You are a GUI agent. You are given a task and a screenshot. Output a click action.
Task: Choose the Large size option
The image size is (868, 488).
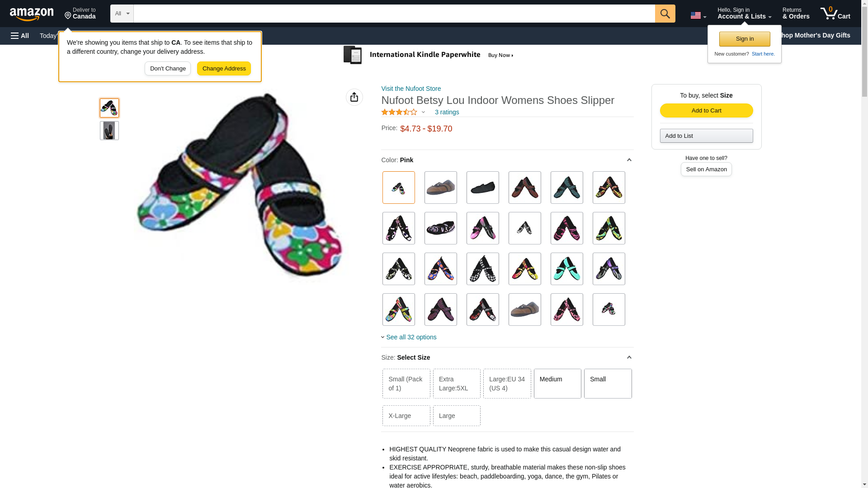pyautogui.click(x=456, y=416)
